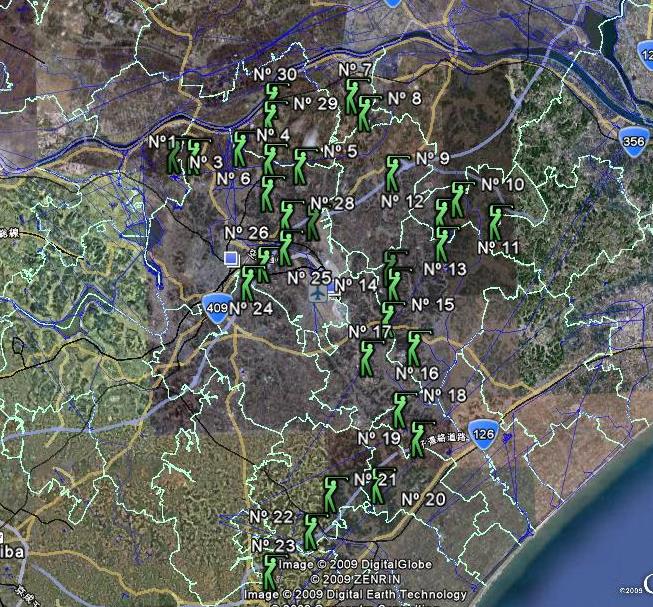The image size is (653, 607).
Task: Click the Nº 28 placemark label
Action: (x=333, y=204)
